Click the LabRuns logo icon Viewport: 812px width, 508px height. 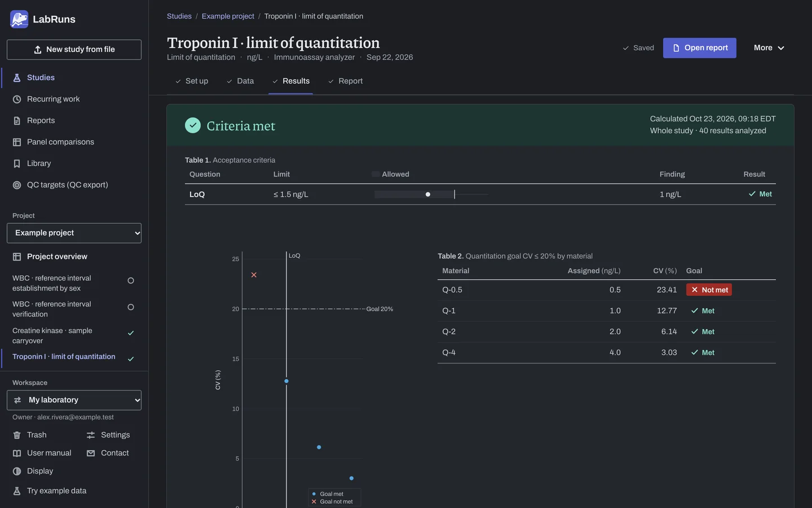[x=19, y=19]
